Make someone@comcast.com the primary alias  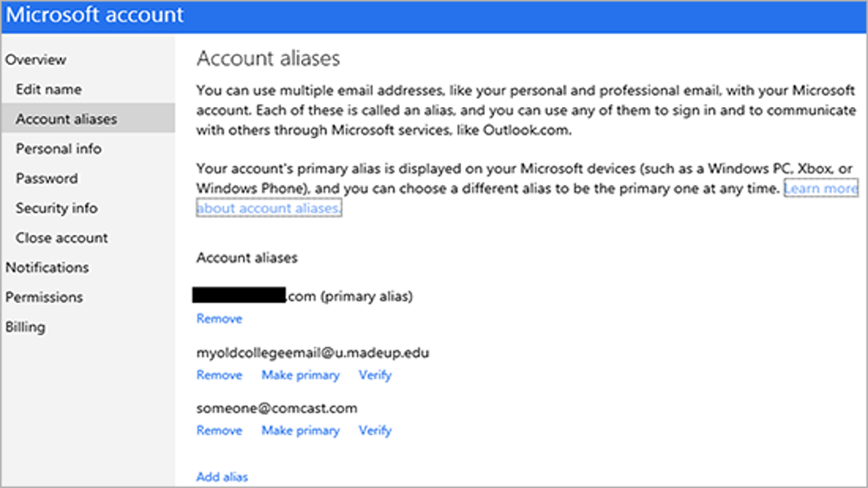click(x=300, y=430)
